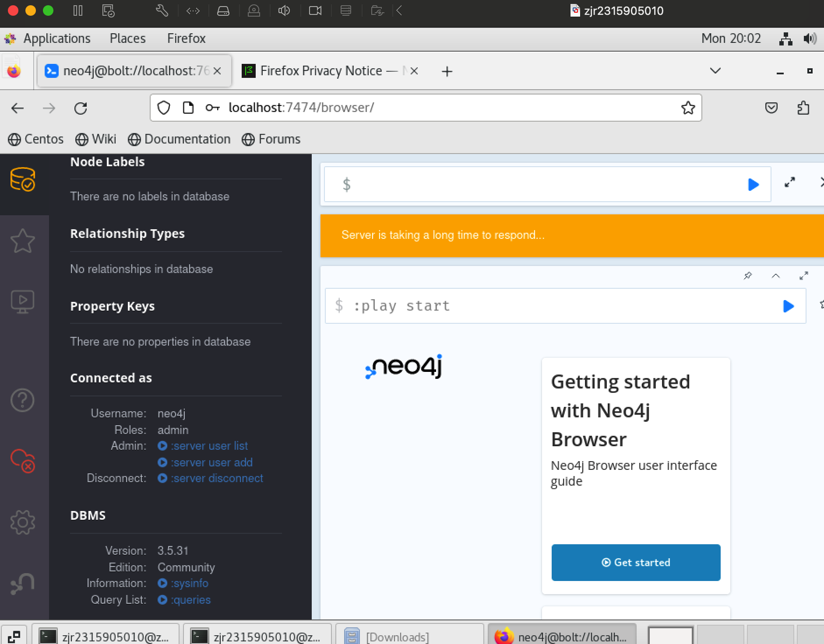Open the tracking protection shield icon
The image size is (824, 644).
[164, 108]
